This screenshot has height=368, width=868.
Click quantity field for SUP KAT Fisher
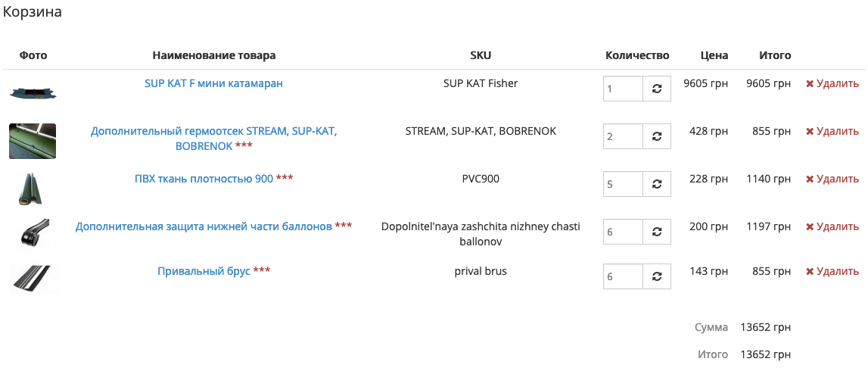click(623, 89)
